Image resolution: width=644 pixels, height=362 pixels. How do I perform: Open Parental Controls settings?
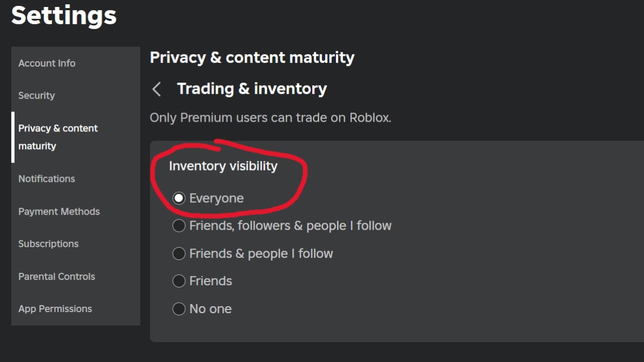(56, 276)
